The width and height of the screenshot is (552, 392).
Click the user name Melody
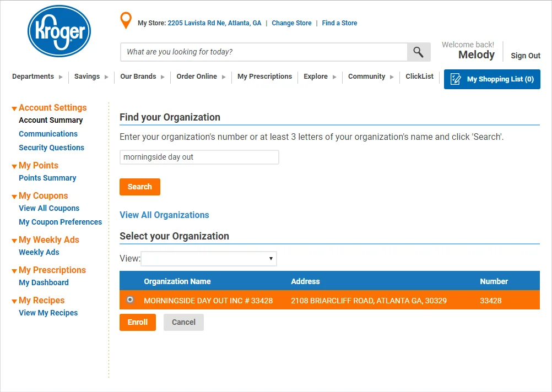tap(477, 55)
